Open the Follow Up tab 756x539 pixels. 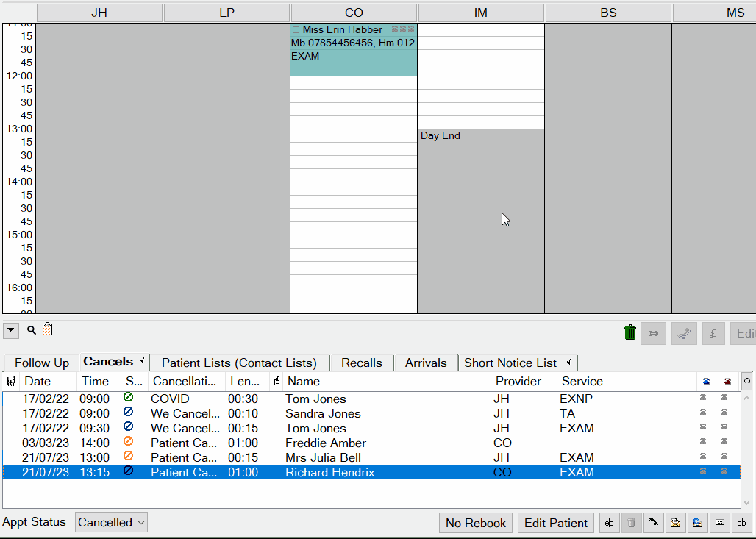pyautogui.click(x=40, y=362)
